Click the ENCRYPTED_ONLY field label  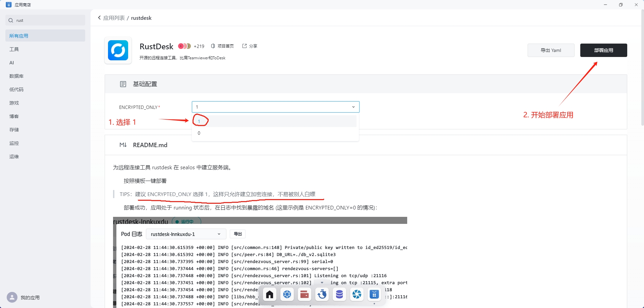[x=138, y=107]
